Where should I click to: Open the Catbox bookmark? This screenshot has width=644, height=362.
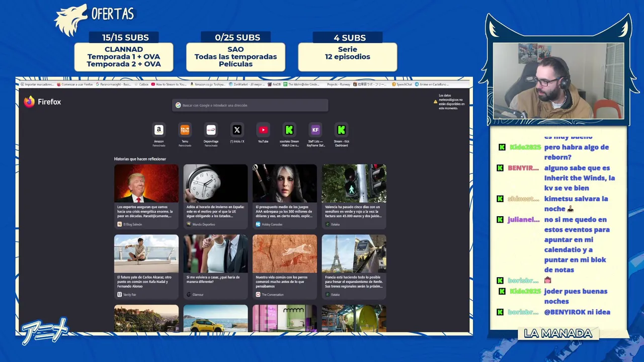[x=141, y=84]
